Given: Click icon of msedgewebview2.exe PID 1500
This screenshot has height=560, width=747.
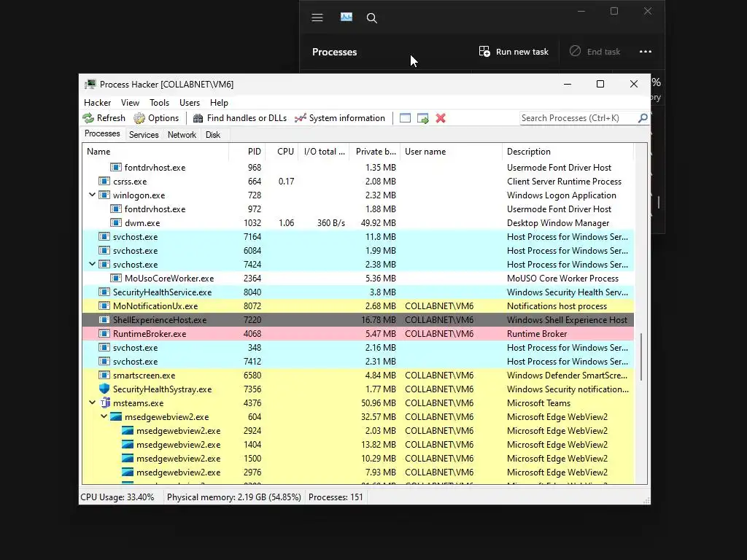Looking at the screenshot, I should click(x=127, y=458).
